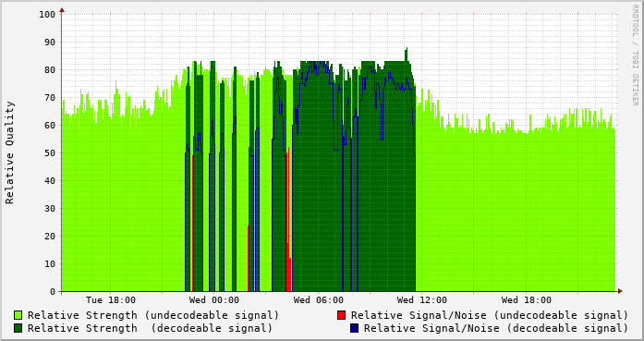This screenshot has width=644, height=341.
Task: Click the 50 value on Y axis
Action: (x=50, y=152)
